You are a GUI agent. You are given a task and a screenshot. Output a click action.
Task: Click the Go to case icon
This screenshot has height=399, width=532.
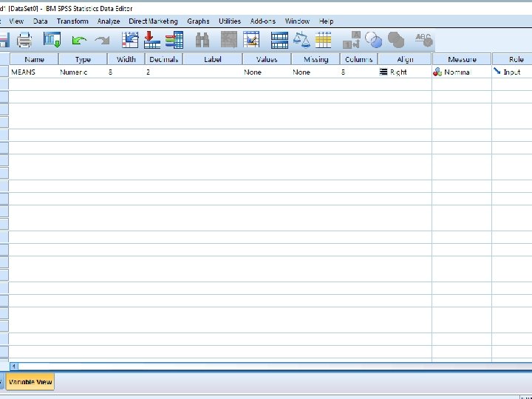click(130, 40)
